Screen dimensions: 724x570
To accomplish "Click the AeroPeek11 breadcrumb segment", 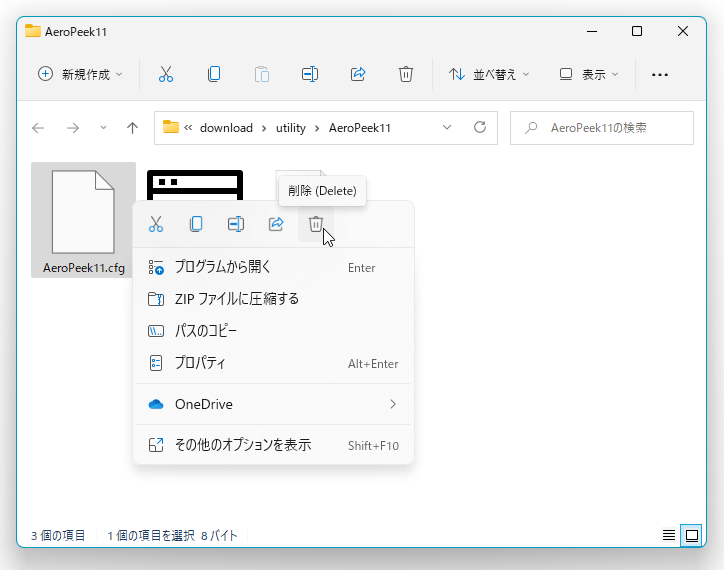I will tap(360, 128).
